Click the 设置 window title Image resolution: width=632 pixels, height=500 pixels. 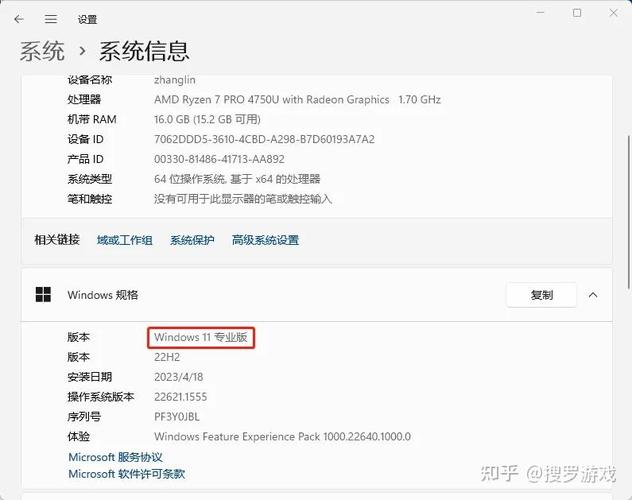87,19
